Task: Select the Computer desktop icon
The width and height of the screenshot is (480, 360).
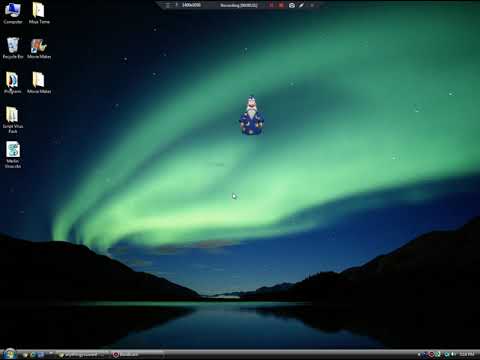Action: coord(13,13)
